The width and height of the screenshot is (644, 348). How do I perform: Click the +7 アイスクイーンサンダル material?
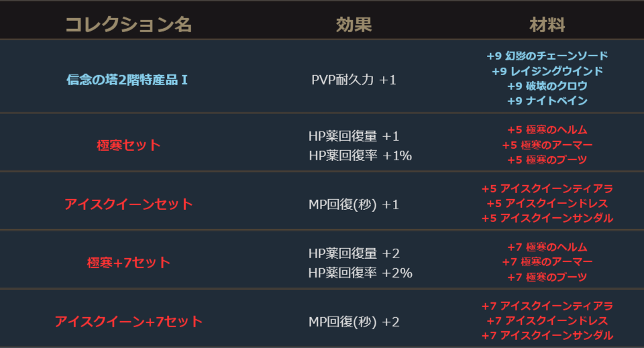pos(547,335)
